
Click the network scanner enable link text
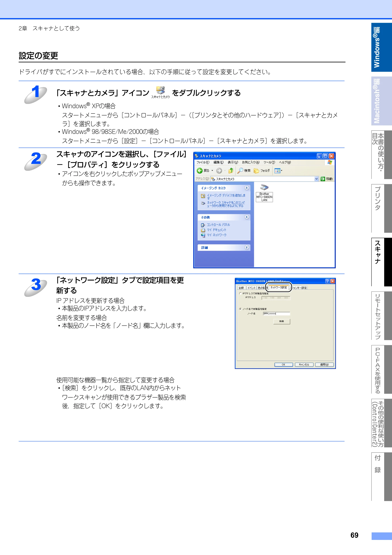[x=226, y=204]
